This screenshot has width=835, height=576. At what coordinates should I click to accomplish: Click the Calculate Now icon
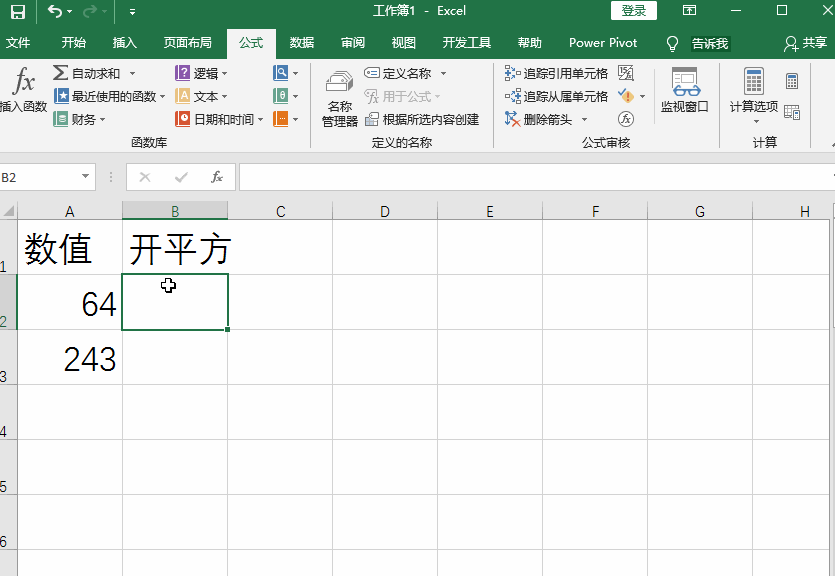792,81
